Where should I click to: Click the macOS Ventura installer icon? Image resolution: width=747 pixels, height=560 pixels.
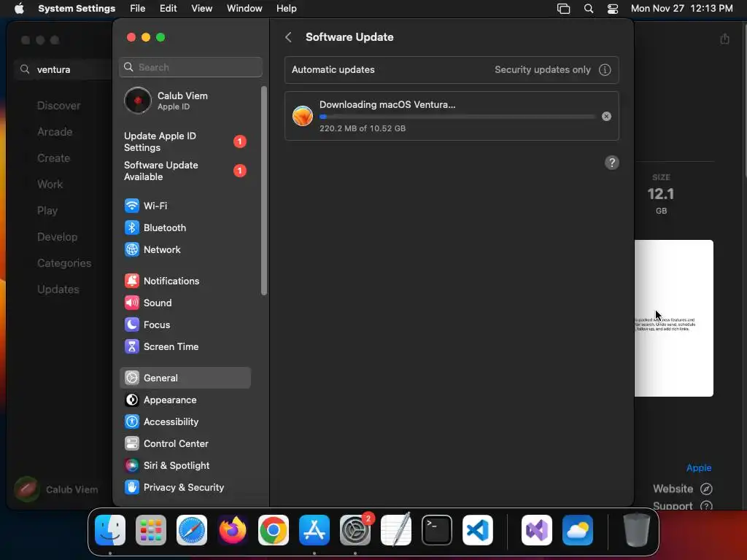tap(303, 116)
